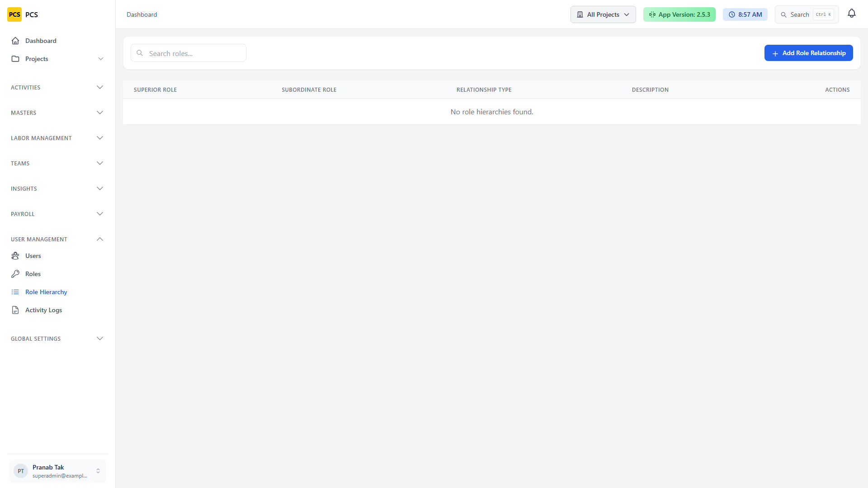Open the Activity Logs menu item
This screenshot has height=488, width=868.
[57, 310]
